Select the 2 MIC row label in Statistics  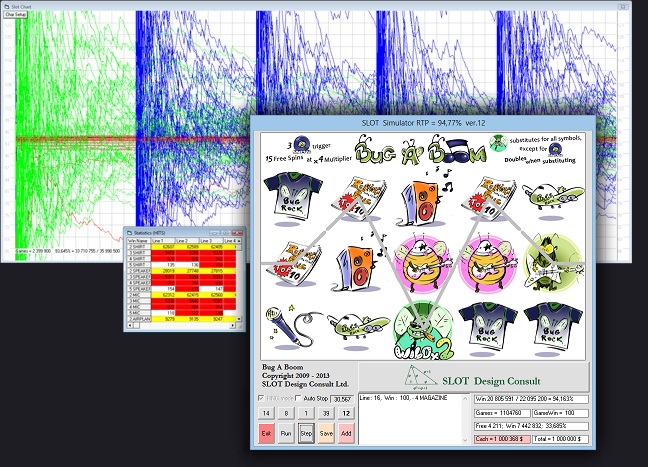139,295
